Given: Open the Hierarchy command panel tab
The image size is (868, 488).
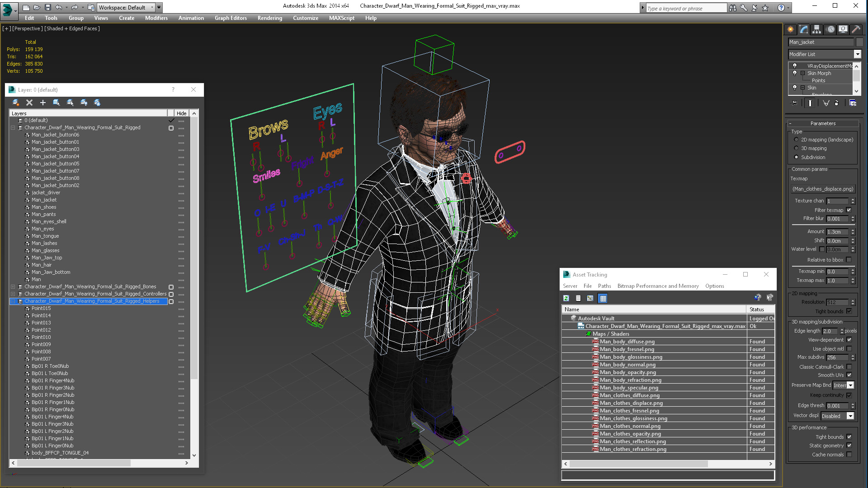Looking at the screenshot, I should pyautogui.click(x=816, y=29).
